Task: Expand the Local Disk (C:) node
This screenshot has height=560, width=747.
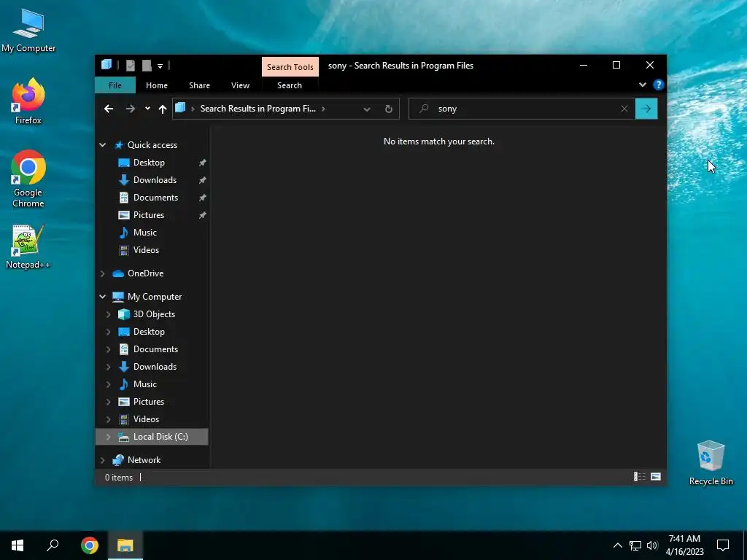Action: click(x=108, y=437)
